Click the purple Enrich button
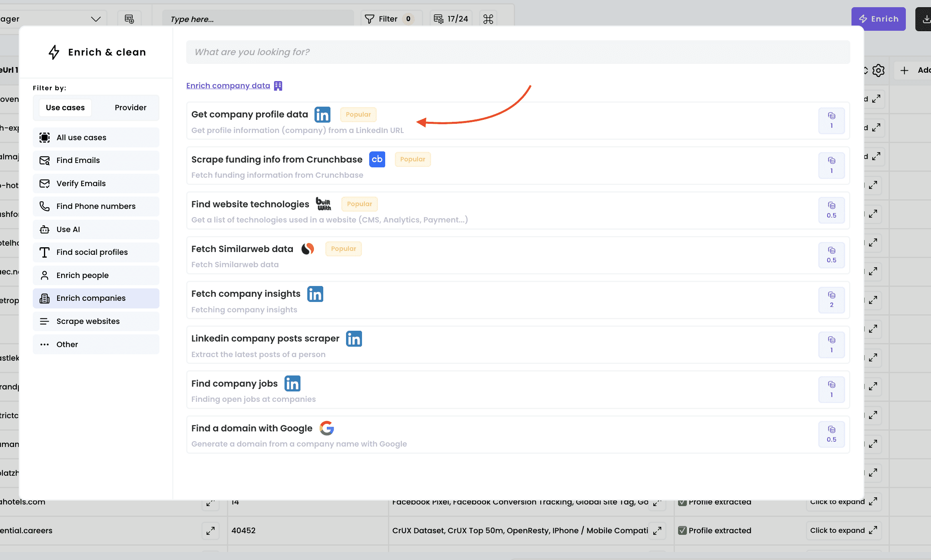931x560 pixels. pyautogui.click(x=878, y=19)
